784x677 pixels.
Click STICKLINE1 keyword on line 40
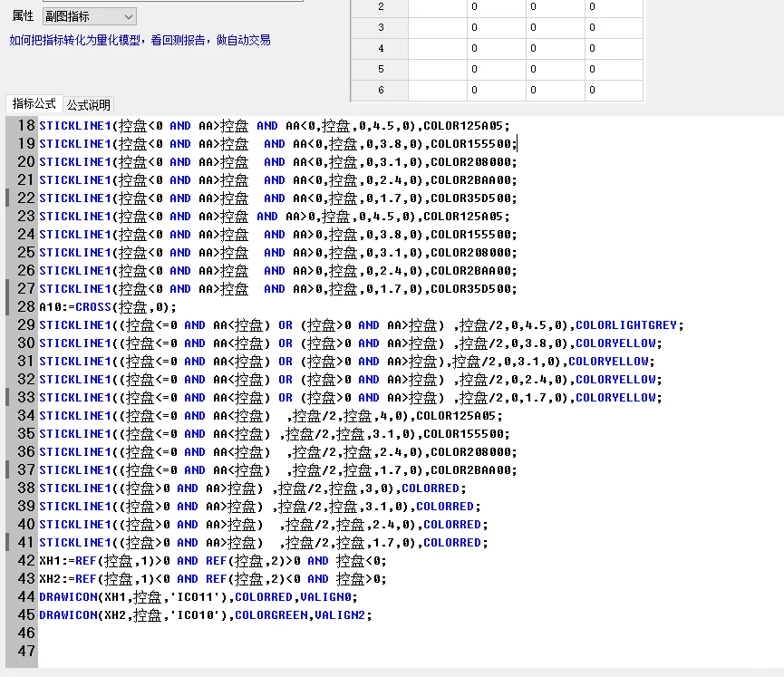pos(75,525)
